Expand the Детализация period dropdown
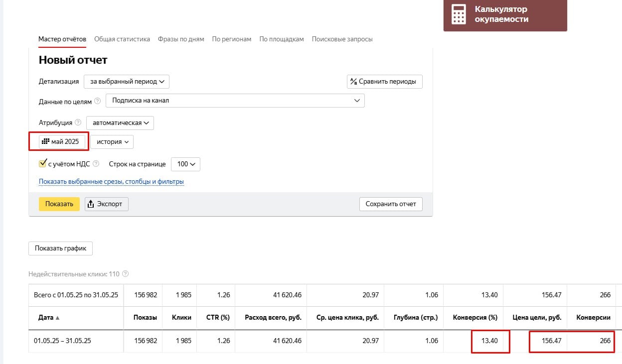Image resolution: width=622 pixels, height=364 pixels. click(x=127, y=81)
